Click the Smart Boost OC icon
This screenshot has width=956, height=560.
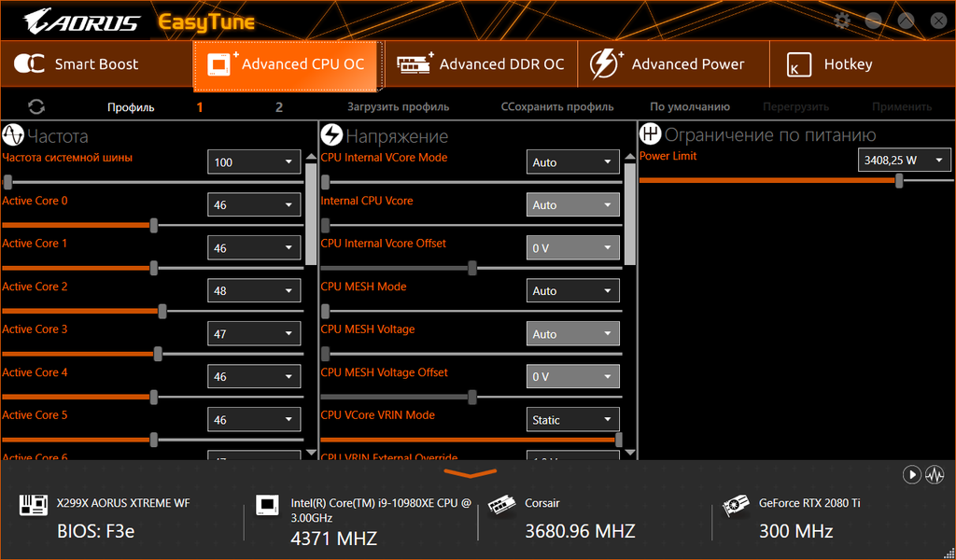tap(29, 64)
